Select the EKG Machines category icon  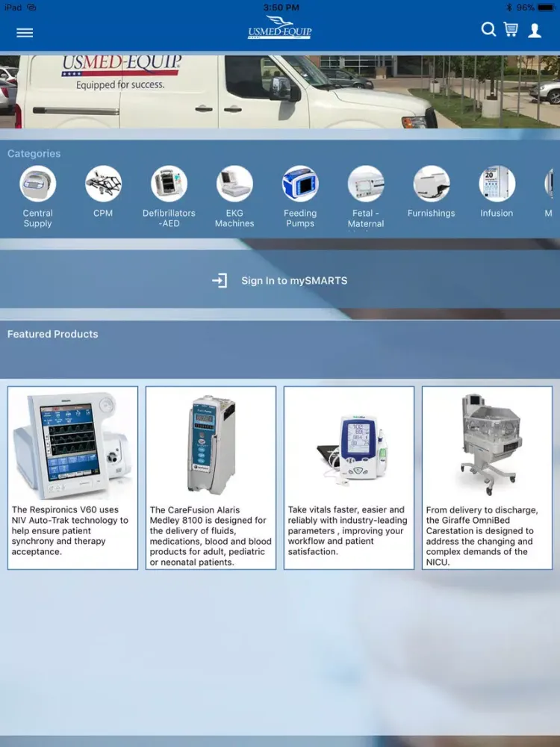[x=234, y=184]
